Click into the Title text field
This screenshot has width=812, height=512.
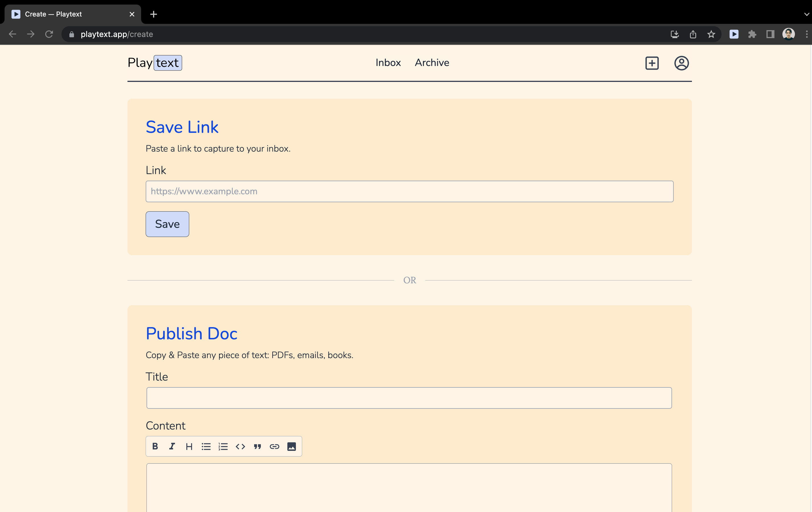[x=409, y=398]
